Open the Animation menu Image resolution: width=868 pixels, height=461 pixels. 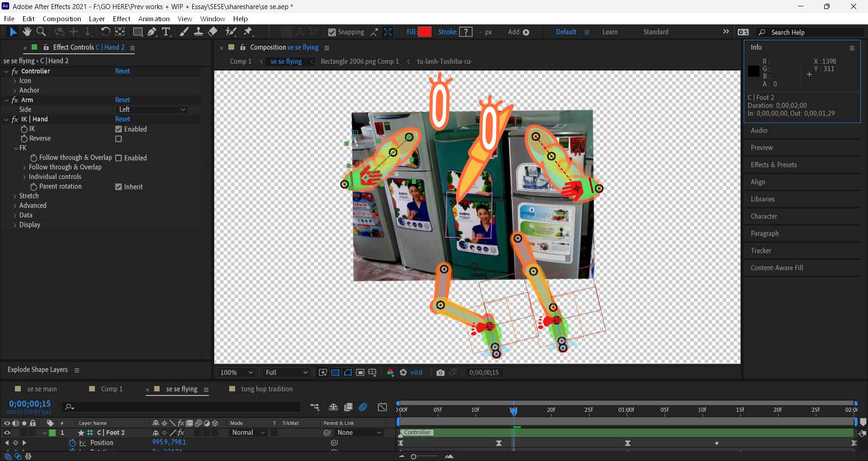tap(154, 19)
